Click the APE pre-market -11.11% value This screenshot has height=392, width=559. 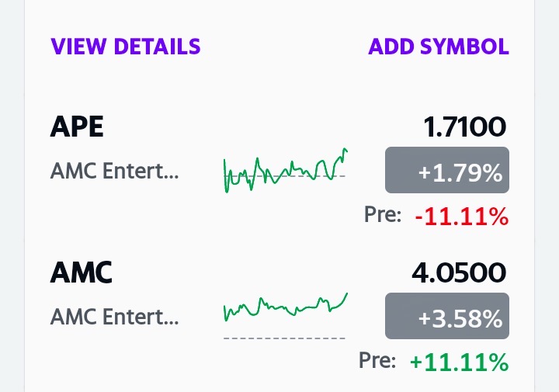462,216
